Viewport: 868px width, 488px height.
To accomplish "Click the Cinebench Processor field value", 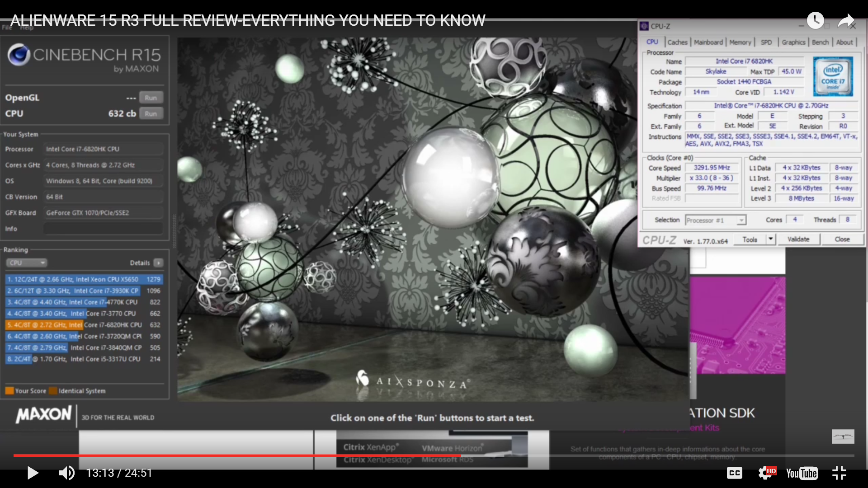I will pos(103,149).
